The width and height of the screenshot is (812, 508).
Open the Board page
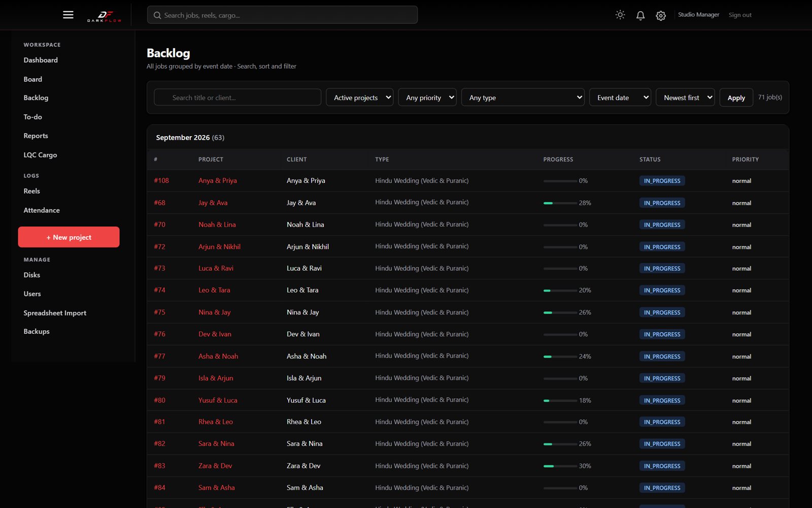pyautogui.click(x=33, y=79)
